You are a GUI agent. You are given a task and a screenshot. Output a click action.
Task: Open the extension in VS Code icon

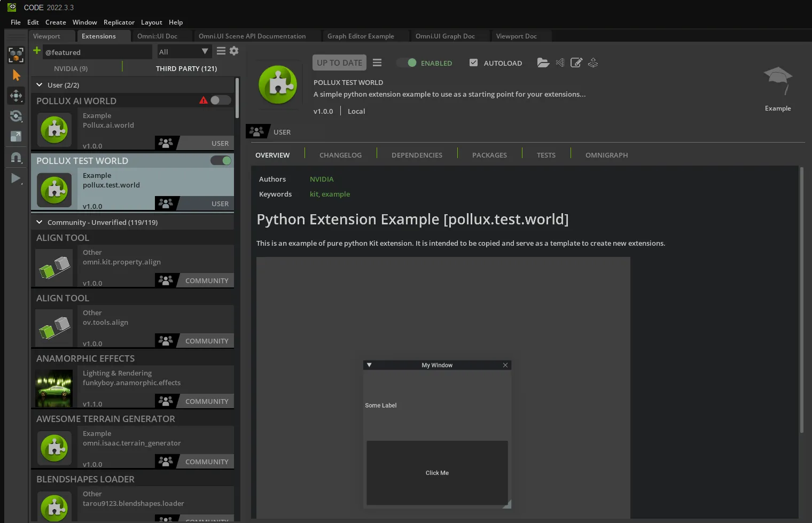[x=560, y=63]
